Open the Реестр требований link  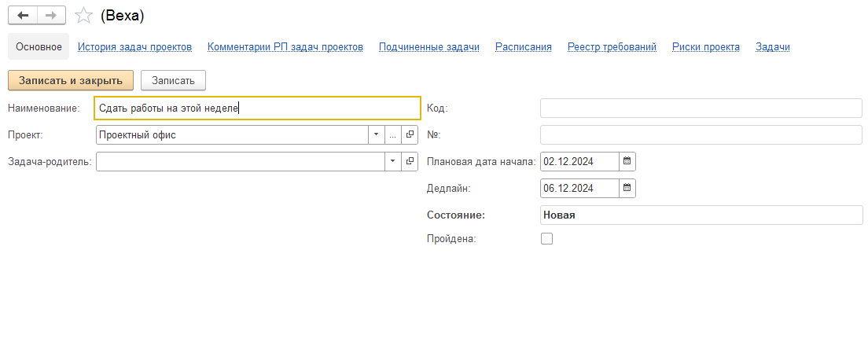[x=612, y=47]
